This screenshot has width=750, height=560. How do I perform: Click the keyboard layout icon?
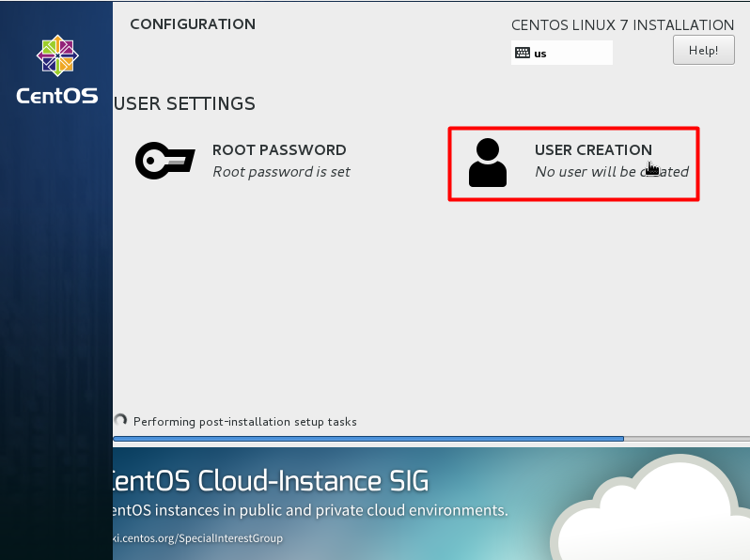click(x=523, y=54)
